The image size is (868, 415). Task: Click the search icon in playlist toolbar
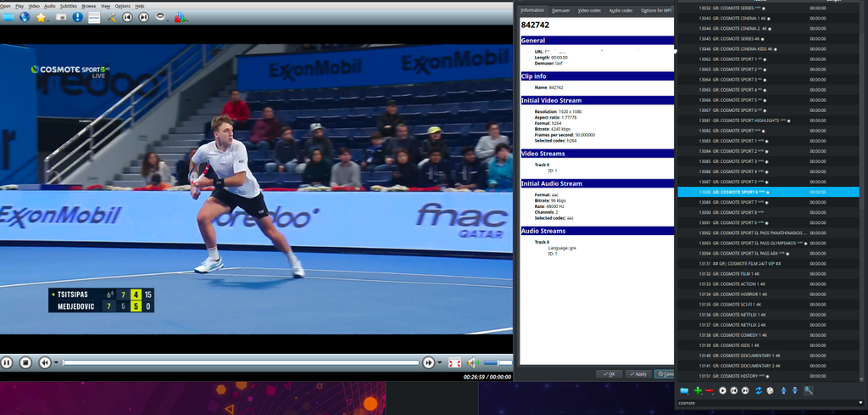pos(809,390)
